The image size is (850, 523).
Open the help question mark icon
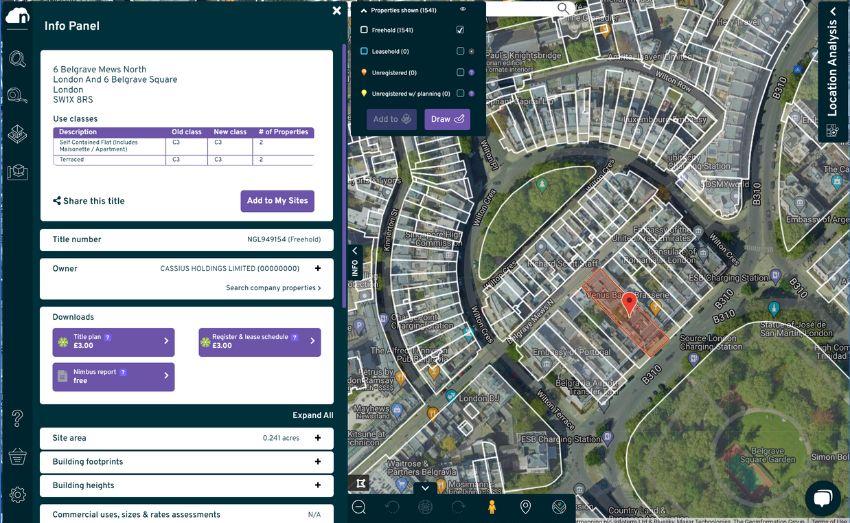[17, 418]
